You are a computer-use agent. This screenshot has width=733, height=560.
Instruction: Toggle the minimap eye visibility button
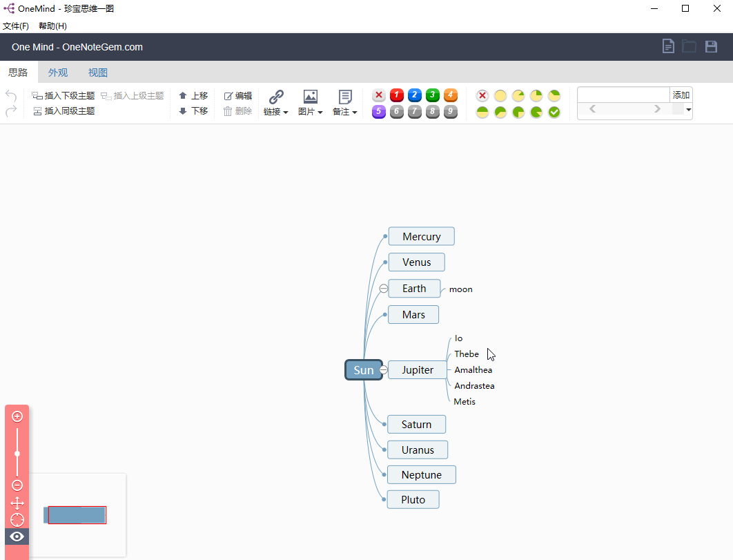(x=17, y=537)
